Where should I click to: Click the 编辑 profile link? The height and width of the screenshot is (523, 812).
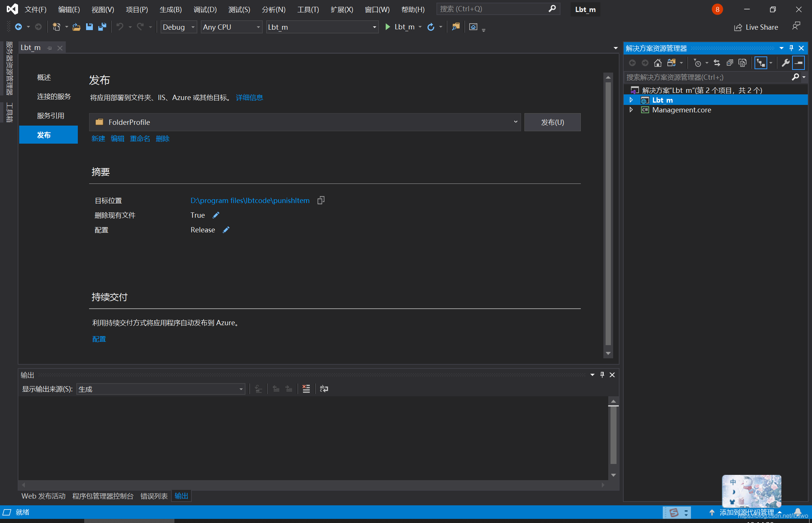click(x=117, y=139)
